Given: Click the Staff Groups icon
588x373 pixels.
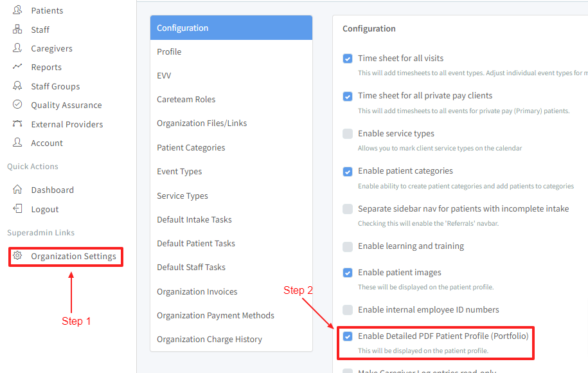Looking at the screenshot, I should [x=17, y=86].
